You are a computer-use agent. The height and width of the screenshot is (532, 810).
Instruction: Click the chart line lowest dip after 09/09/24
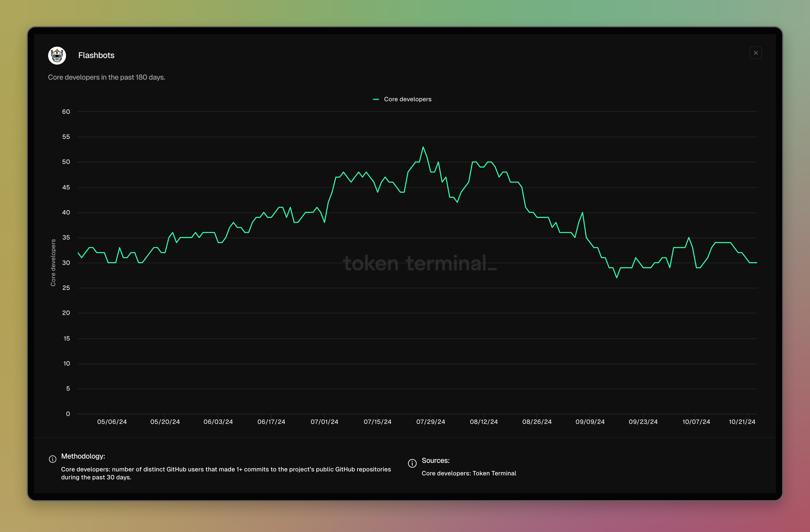616,278
